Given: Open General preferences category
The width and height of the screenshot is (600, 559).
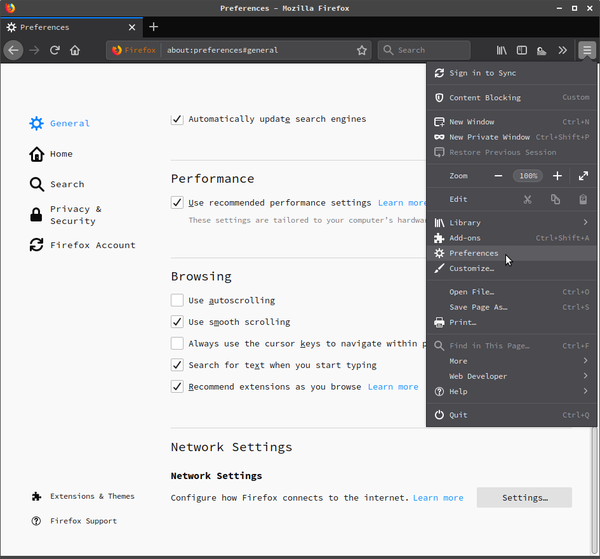Looking at the screenshot, I should click(60, 123).
